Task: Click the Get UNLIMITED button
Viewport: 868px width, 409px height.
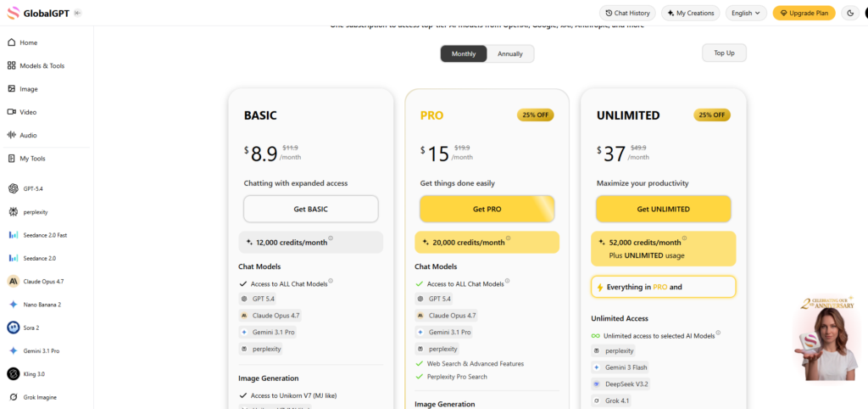Action: 663,209
